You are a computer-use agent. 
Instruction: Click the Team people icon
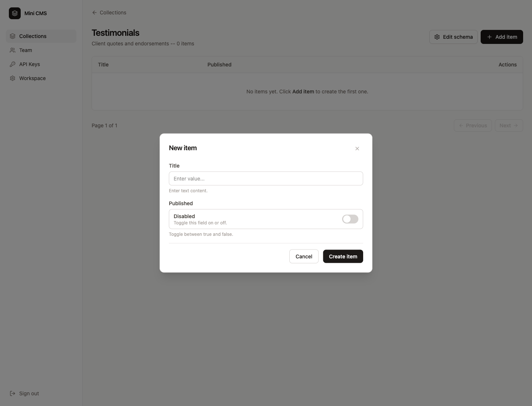[13, 50]
